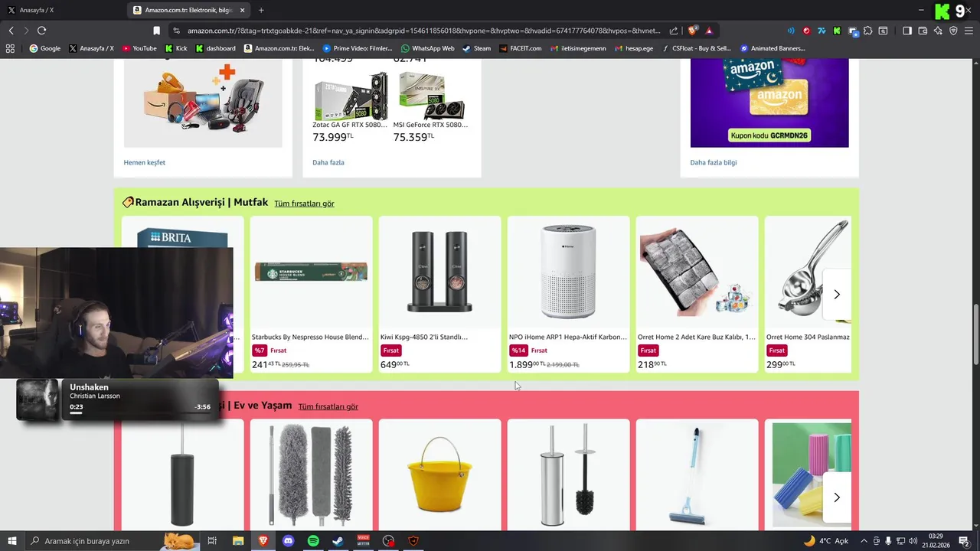Click 'Daha fazla' link under RTX cards
The height and width of the screenshot is (551, 980).
pos(328,162)
